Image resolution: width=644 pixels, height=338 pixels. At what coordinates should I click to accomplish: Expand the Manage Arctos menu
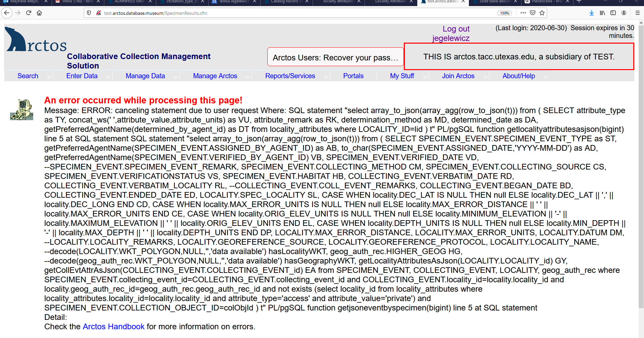tap(215, 76)
